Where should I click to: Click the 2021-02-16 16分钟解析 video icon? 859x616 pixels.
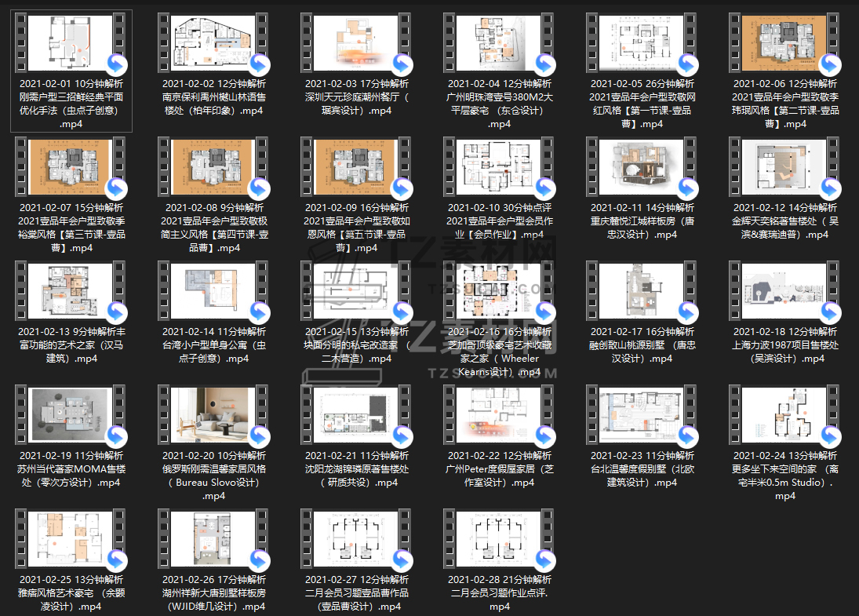[x=499, y=290]
